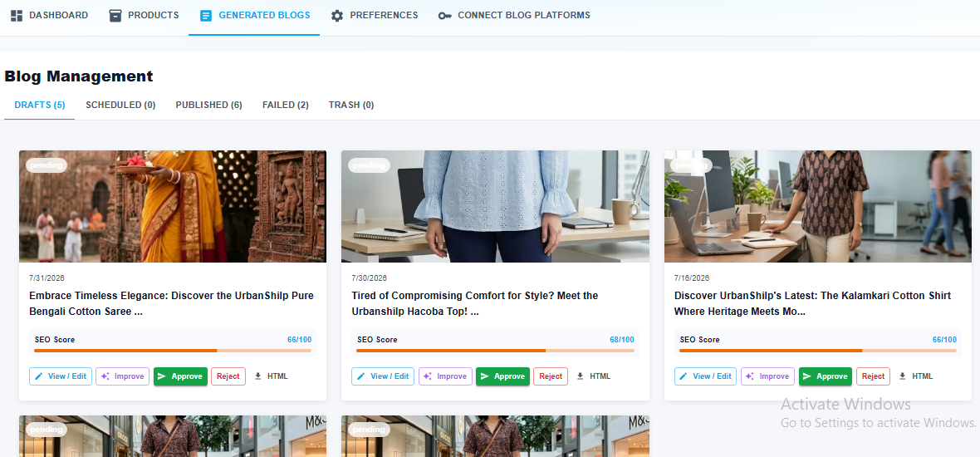Open the Dashboard menu item

coord(49,16)
